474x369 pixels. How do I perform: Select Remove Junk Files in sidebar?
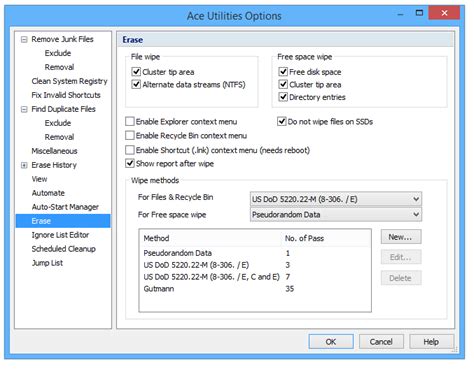[x=62, y=39]
